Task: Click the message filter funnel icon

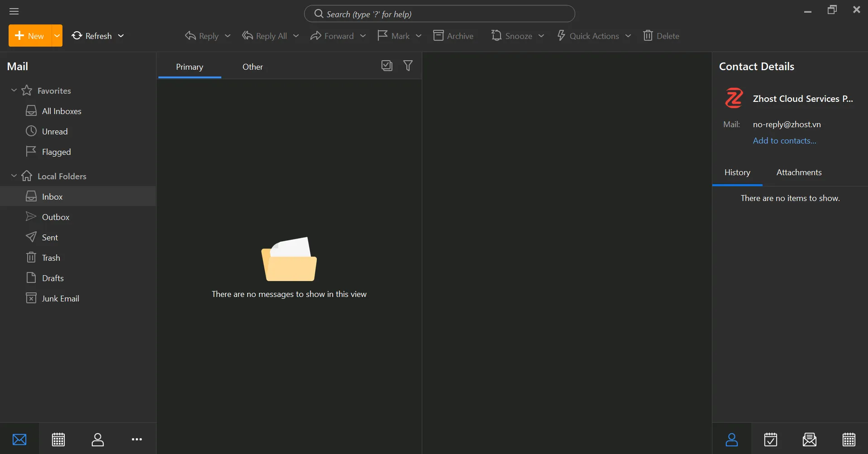Action: pyautogui.click(x=408, y=66)
